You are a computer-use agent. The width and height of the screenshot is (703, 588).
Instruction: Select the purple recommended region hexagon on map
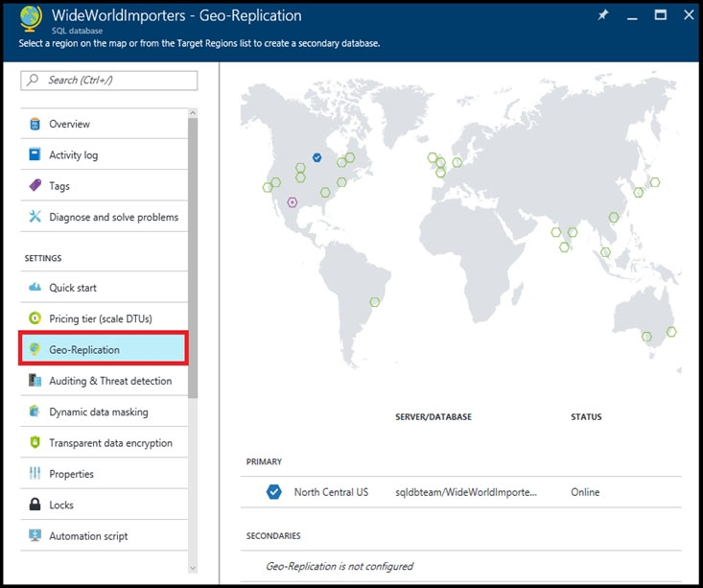(x=293, y=202)
